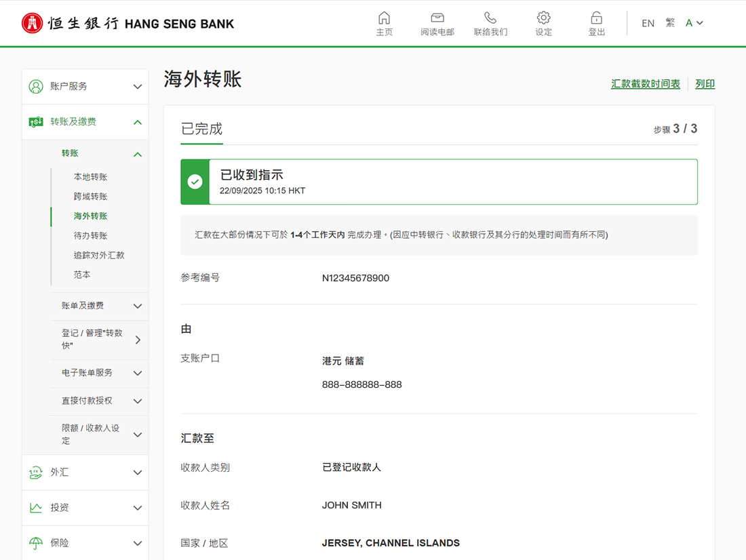Open the 汇款截数时间表 link

coord(645,83)
